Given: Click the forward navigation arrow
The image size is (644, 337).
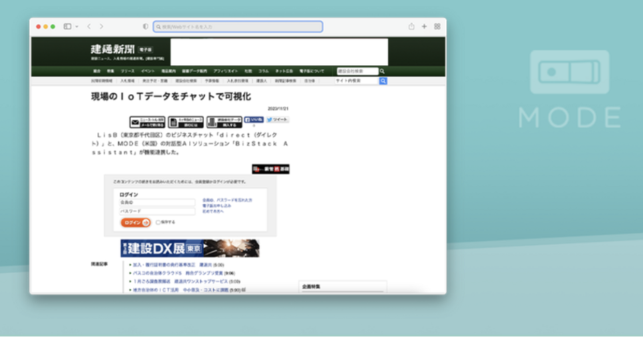Looking at the screenshot, I should tap(102, 26).
